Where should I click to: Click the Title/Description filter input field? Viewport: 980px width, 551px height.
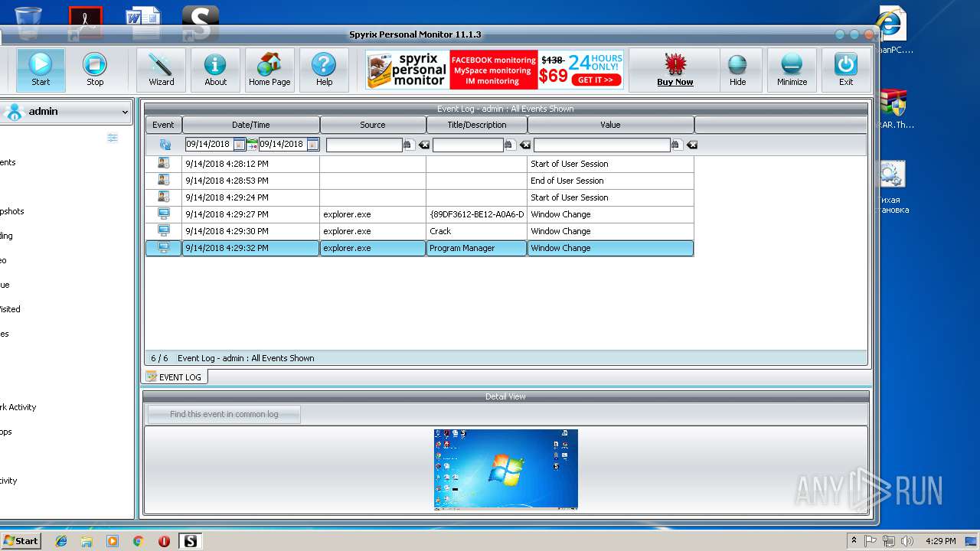tap(468, 145)
